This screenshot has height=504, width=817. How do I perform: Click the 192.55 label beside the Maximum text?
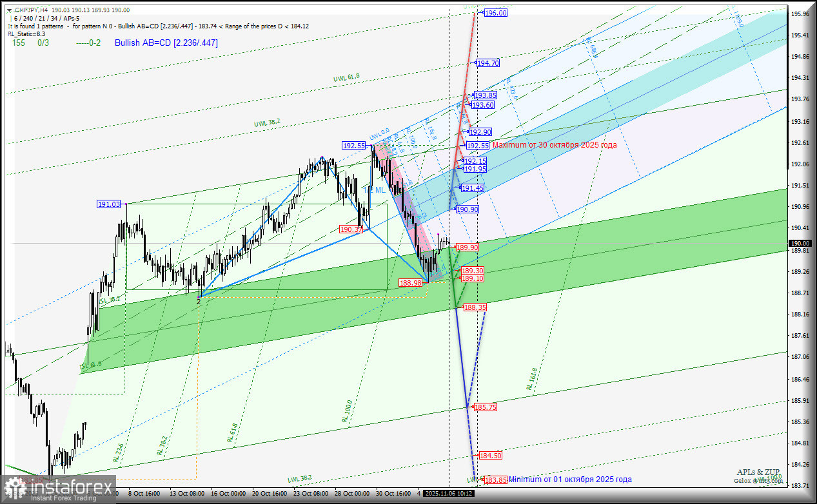[478, 146]
